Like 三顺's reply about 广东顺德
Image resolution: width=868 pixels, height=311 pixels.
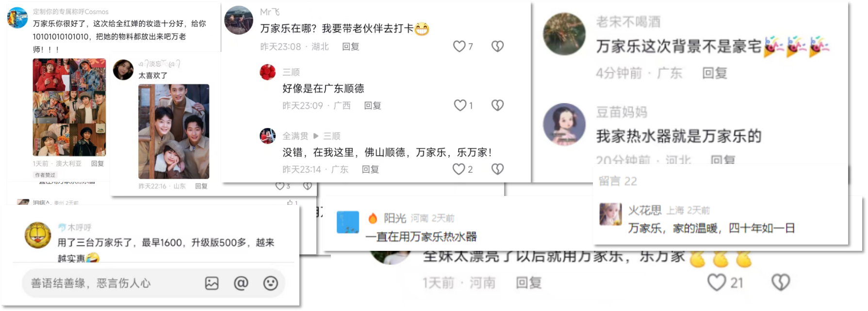point(460,105)
